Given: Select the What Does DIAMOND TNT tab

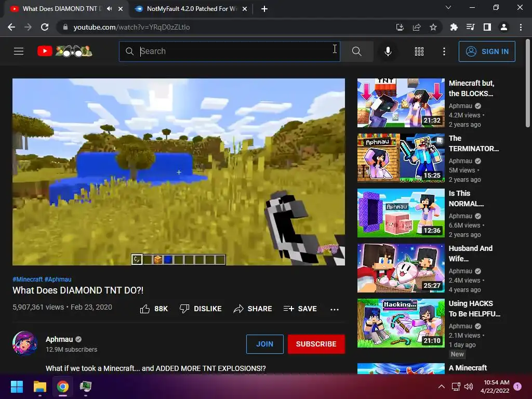Looking at the screenshot, I should 61,9.
